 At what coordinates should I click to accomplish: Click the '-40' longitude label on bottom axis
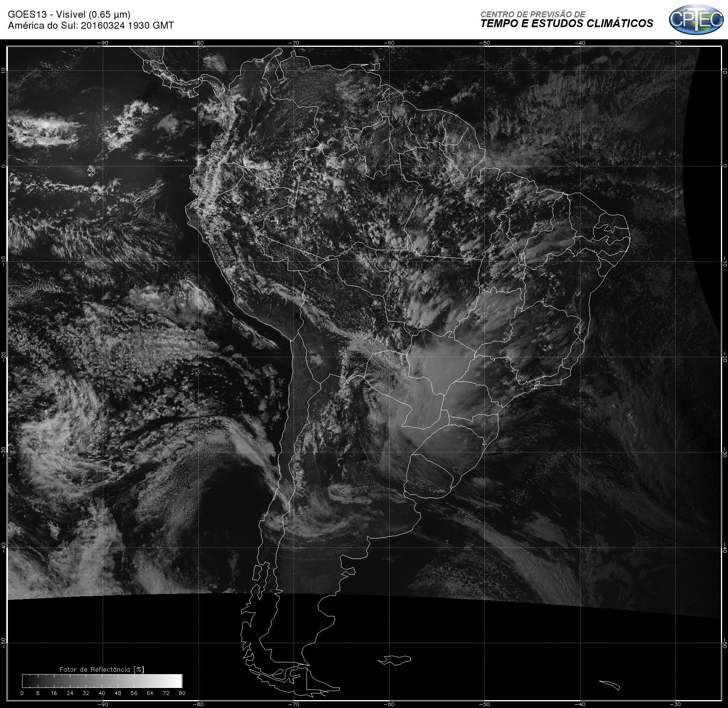pyautogui.click(x=580, y=704)
